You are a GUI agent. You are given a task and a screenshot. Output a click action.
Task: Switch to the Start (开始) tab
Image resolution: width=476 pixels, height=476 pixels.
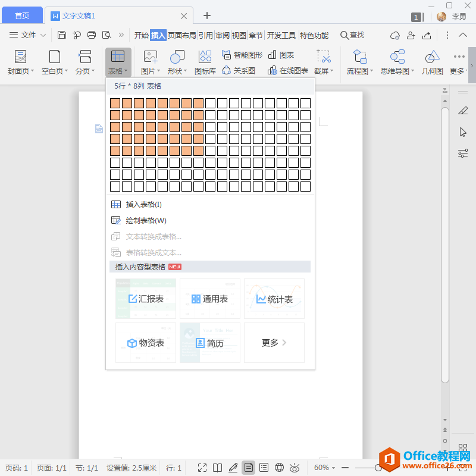[142, 36]
